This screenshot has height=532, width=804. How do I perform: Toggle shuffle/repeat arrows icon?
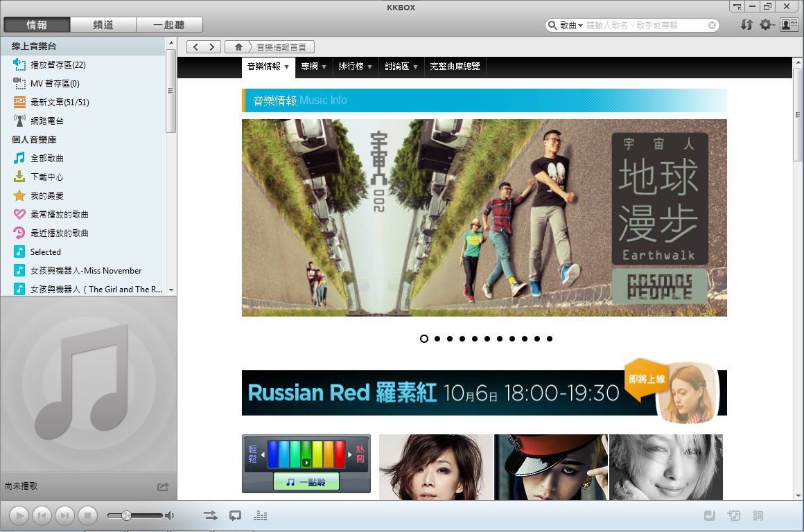click(x=211, y=515)
